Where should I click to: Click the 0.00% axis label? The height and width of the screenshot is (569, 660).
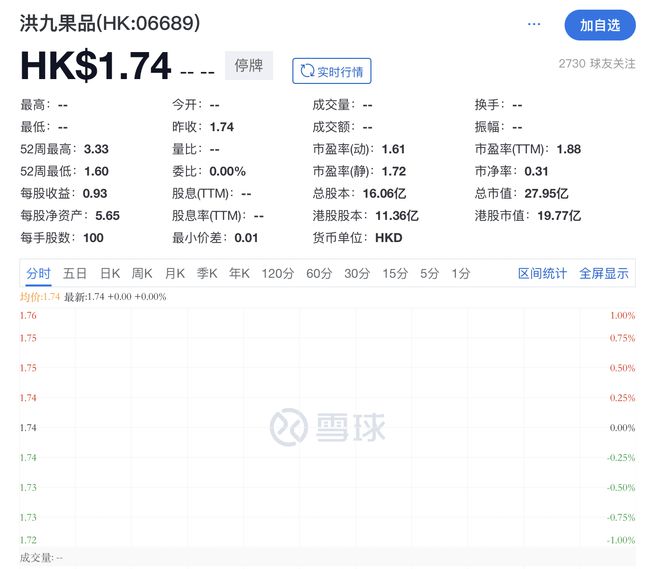(x=623, y=428)
